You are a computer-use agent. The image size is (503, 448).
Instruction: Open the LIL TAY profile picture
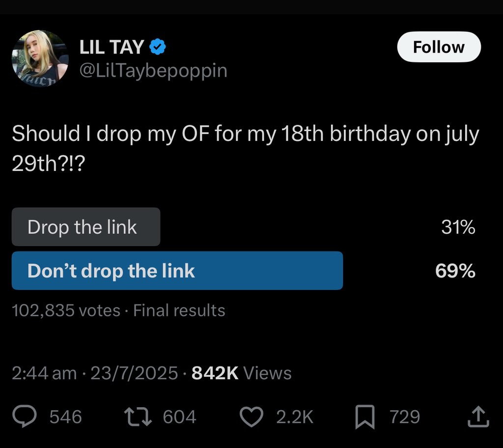[x=40, y=58]
